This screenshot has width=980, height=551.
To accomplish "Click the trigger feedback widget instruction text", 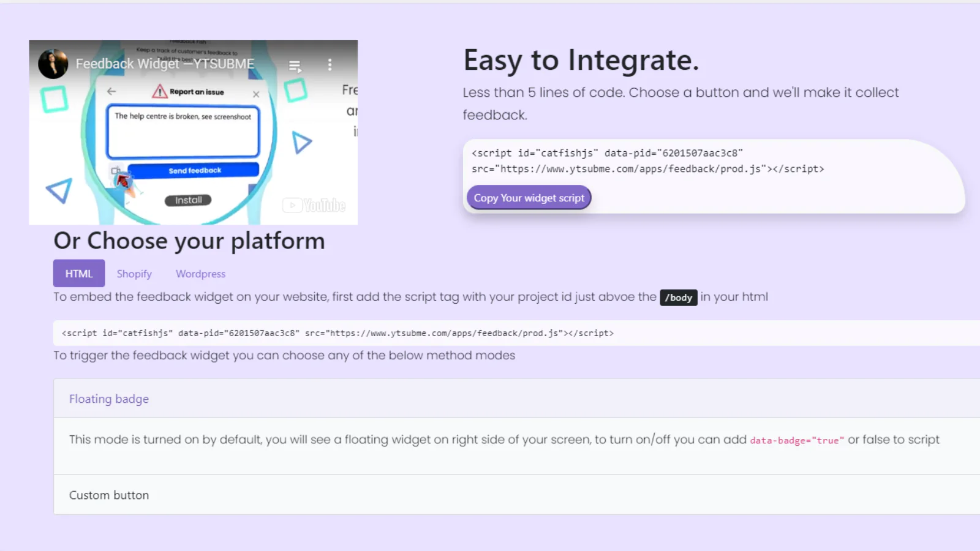I will pyautogui.click(x=284, y=355).
